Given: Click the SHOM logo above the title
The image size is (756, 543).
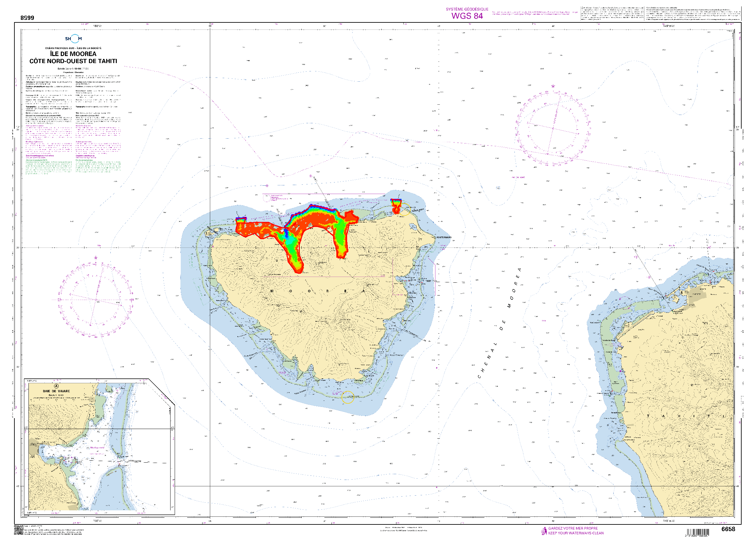Looking at the screenshot, I should coord(73,39).
